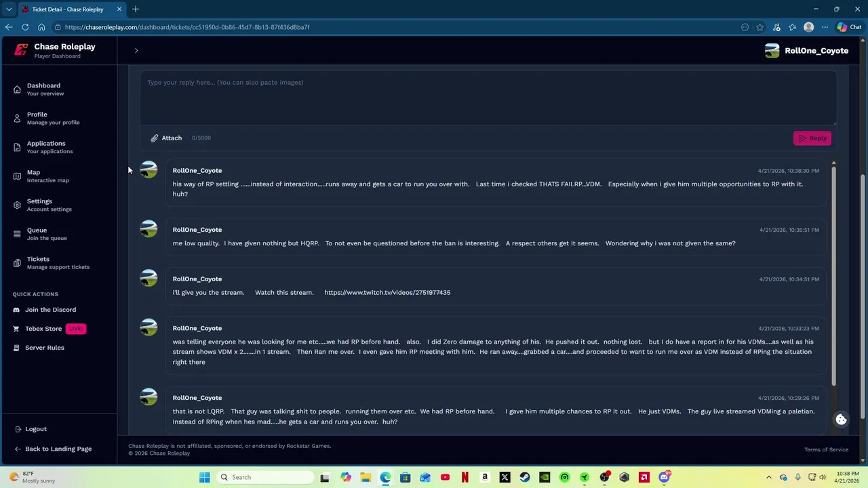This screenshot has width=868, height=488.
Task: Click the Tickets ticket icon
Action: click(x=17, y=263)
